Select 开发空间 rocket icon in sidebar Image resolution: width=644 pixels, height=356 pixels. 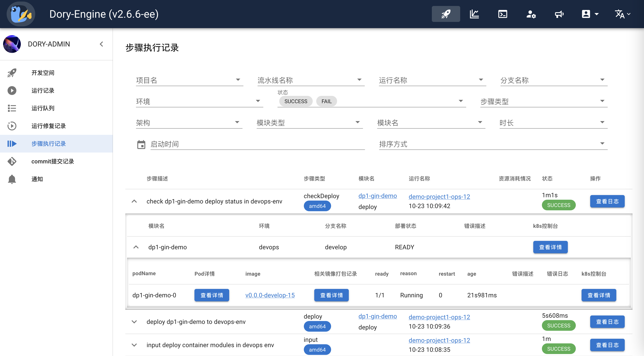coord(12,73)
